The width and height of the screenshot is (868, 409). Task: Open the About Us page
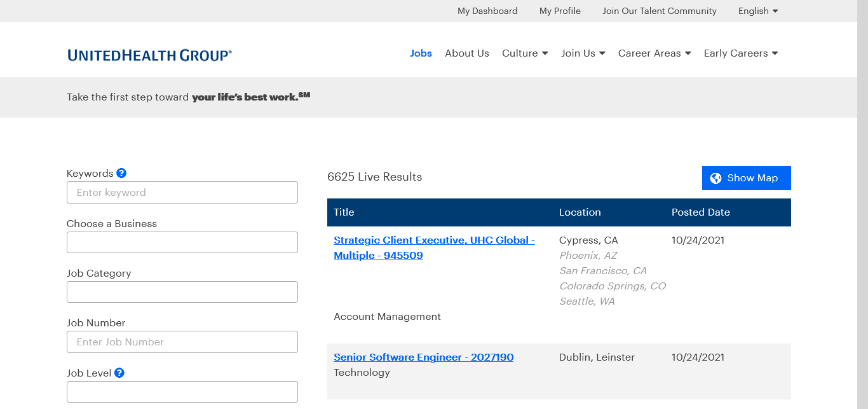[x=467, y=53]
